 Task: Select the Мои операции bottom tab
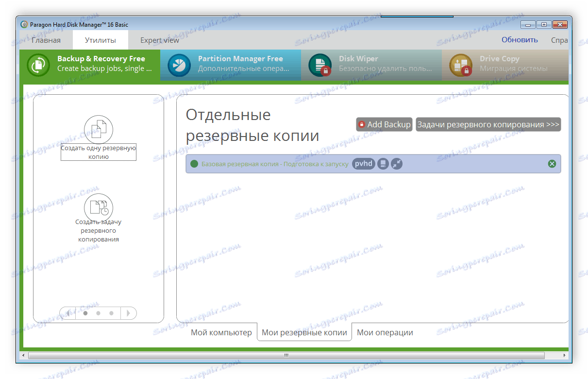click(x=385, y=333)
